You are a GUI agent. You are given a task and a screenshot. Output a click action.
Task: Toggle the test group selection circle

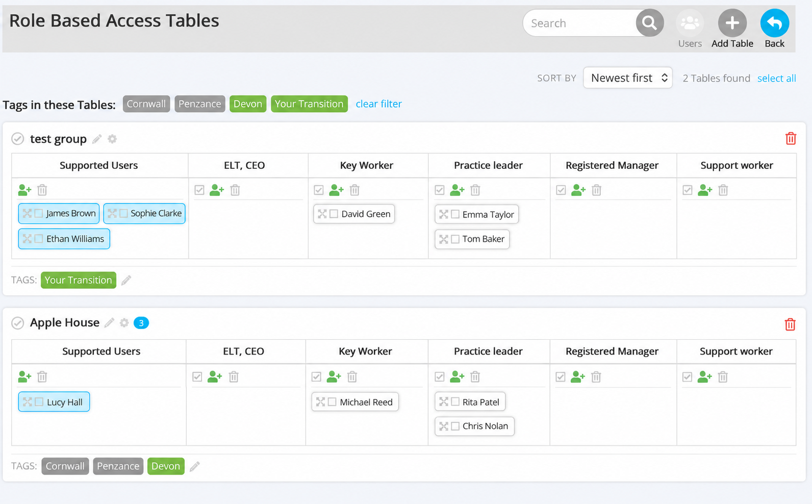point(18,139)
